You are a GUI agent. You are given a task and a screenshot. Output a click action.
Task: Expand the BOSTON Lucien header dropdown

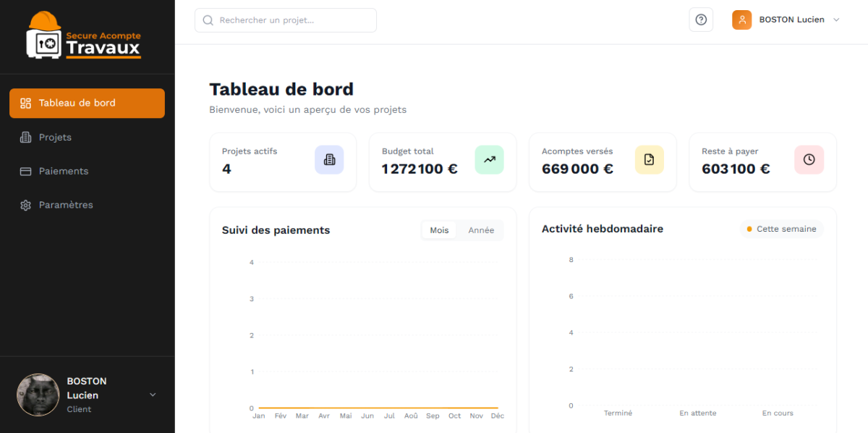coord(836,20)
